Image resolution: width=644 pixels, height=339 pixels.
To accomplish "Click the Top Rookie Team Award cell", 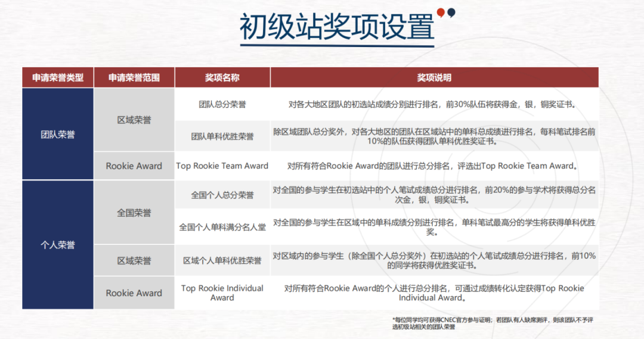I will (222, 166).
